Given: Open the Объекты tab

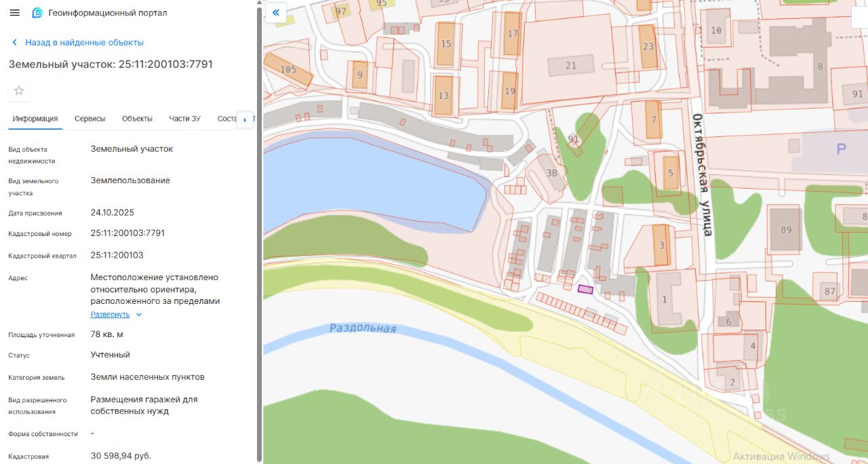Looking at the screenshot, I should click(137, 119).
